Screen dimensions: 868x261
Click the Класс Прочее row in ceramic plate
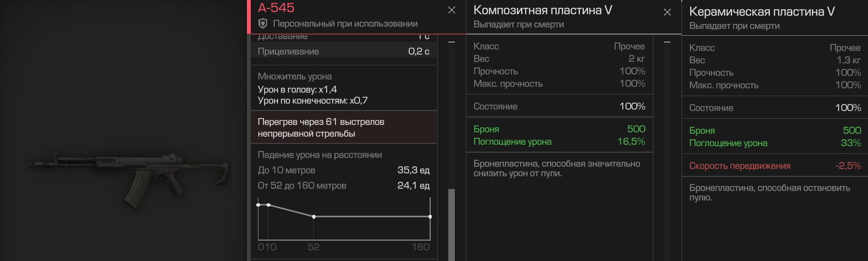(775, 48)
